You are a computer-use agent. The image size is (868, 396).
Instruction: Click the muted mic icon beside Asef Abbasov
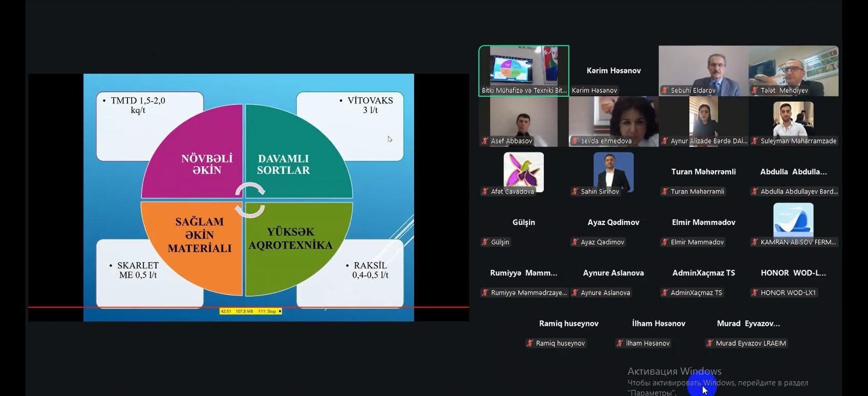click(x=485, y=141)
